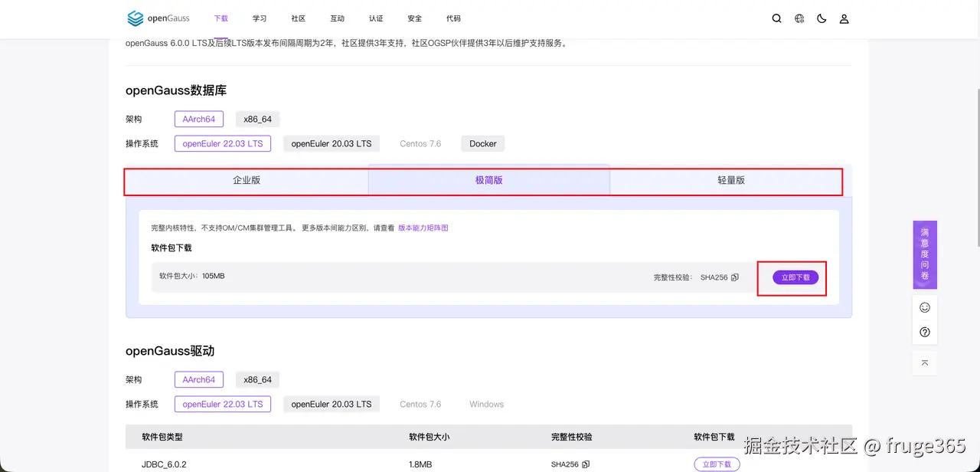Image resolution: width=980 pixels, height=472 pixels.
Task: Open the 互动 menu
Action: point(338,18)
